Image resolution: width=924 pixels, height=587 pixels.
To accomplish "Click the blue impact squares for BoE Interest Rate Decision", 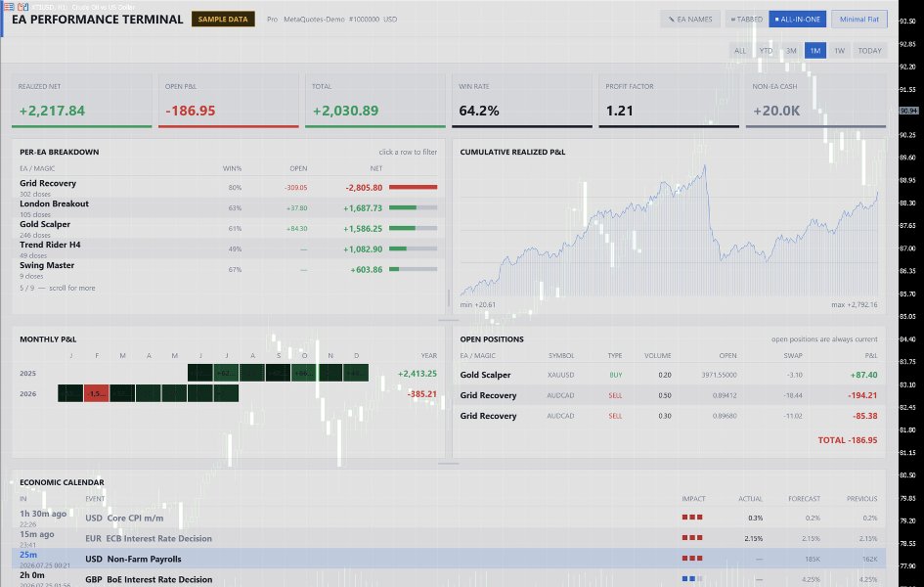I will point(692,579).
